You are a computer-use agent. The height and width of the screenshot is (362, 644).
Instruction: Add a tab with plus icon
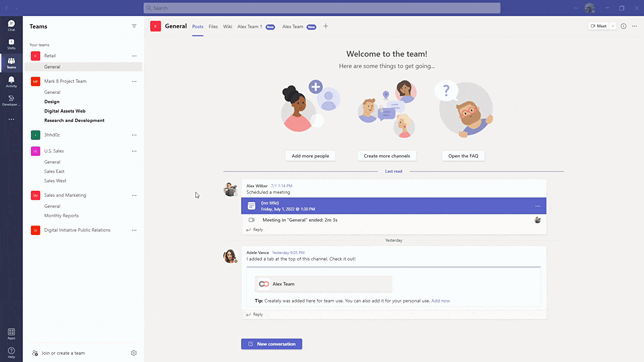326,26
